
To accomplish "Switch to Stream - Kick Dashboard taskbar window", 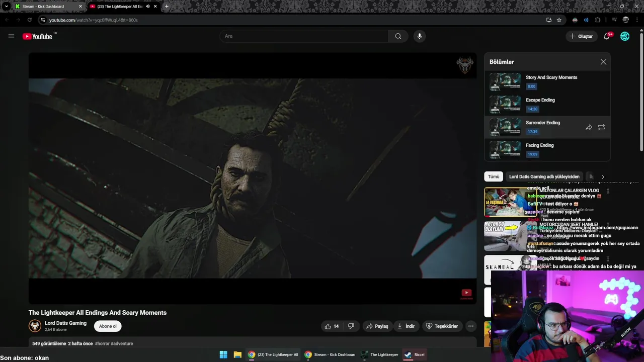I will click(330, 354).
